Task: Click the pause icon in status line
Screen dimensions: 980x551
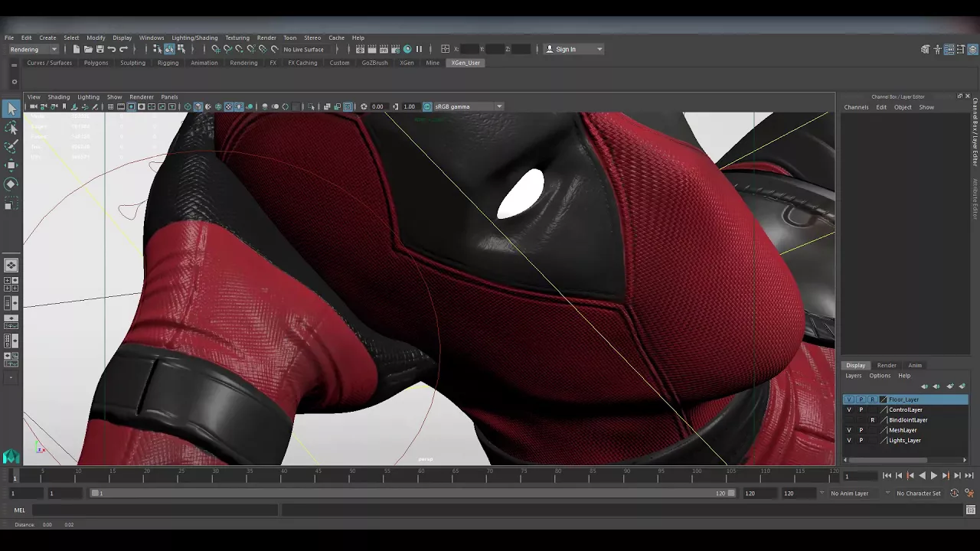Action: pyautogui.click(x=419, y=49)
